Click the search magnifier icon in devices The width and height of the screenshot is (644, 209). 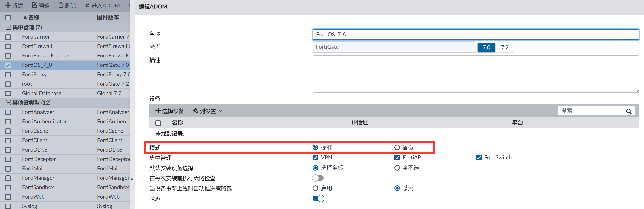click(629, 111)
